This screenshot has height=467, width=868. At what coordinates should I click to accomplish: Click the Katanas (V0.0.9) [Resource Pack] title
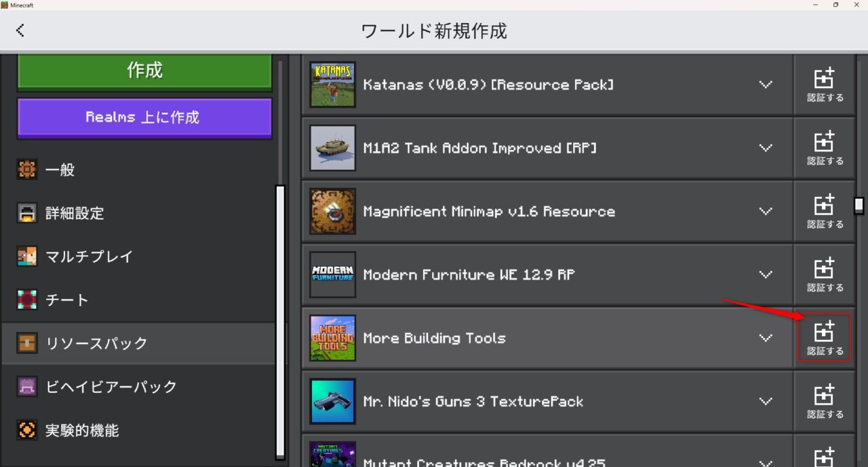click(488, 85)
